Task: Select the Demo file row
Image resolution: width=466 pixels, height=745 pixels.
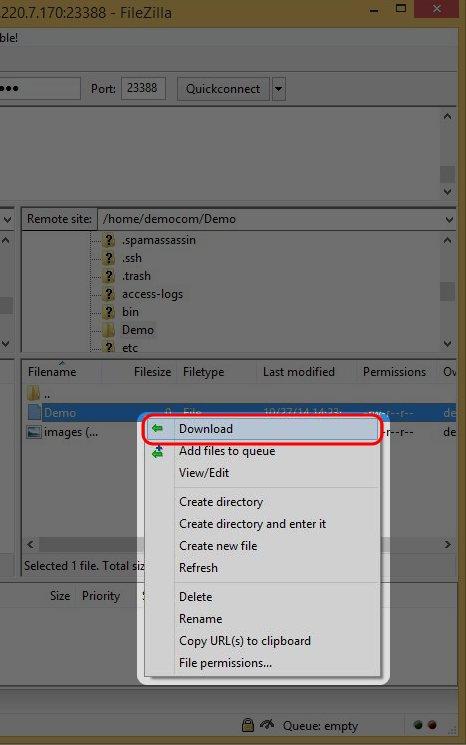Action: [240, 412]
